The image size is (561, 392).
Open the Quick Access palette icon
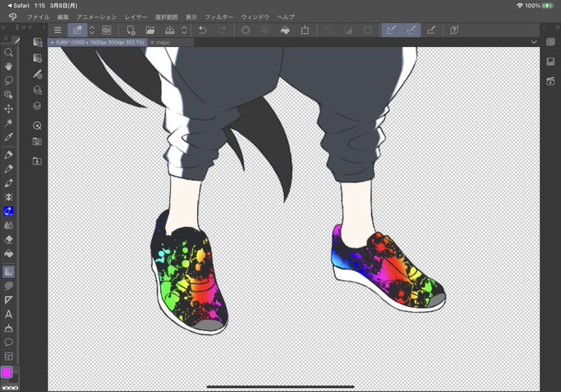pyautogui.click(x=37, y=42)
